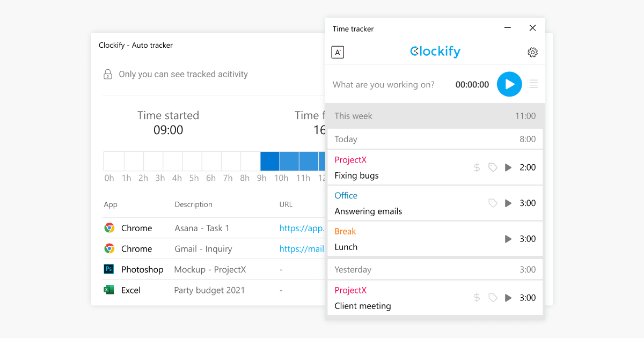Click the Photoshop icon beside Mockup - ProjectX
Image resolution: width=644 pixels, height=338 pixels.
coord(108,269)
